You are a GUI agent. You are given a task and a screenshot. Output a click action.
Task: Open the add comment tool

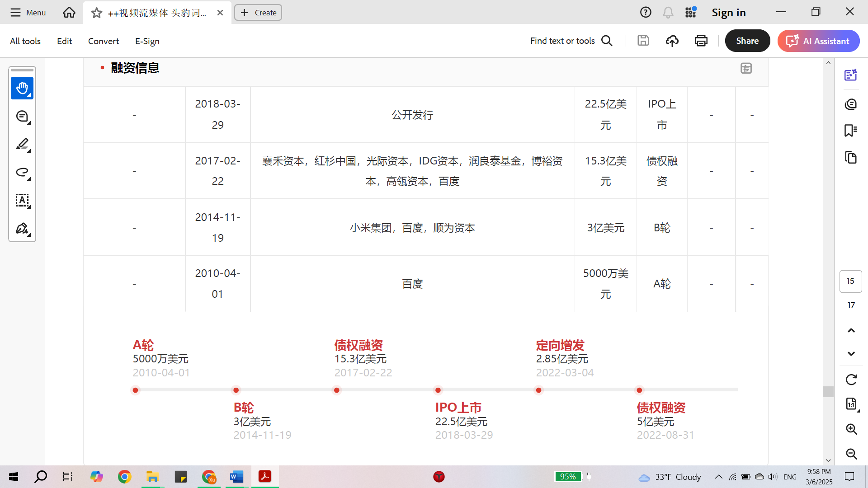pyautogui.click(x=22, y=117)
